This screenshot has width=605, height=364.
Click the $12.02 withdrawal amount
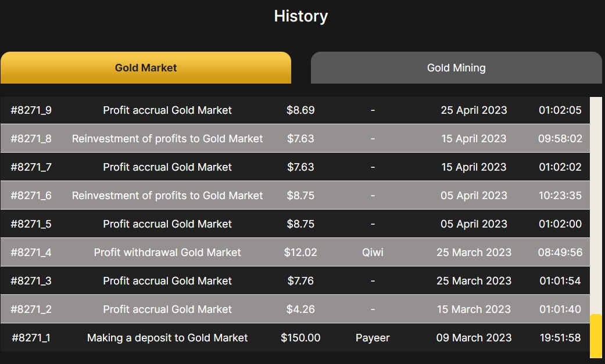[x=300, y=253]
